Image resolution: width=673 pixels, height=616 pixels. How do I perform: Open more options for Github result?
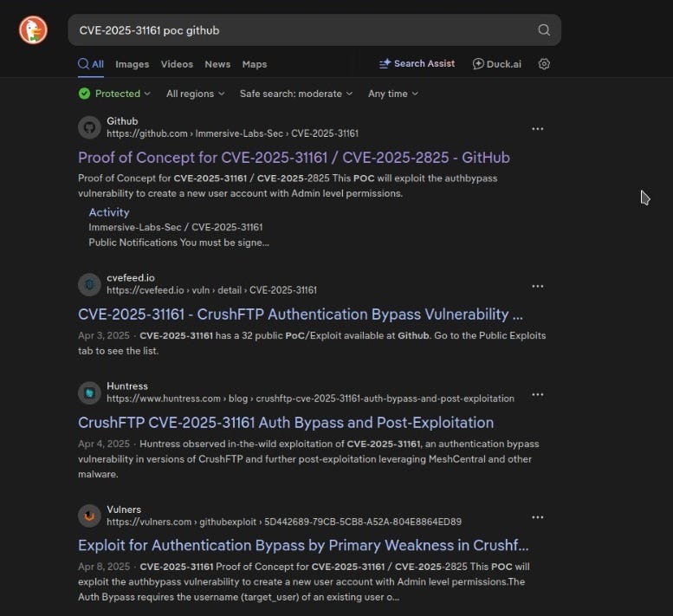coord(537,129)
